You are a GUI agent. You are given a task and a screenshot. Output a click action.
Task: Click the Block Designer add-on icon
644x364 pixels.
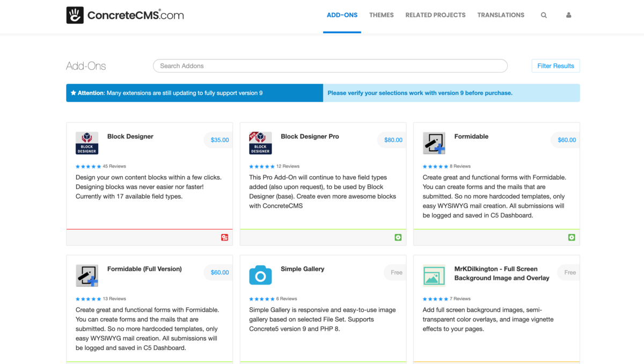click(87, 143)
